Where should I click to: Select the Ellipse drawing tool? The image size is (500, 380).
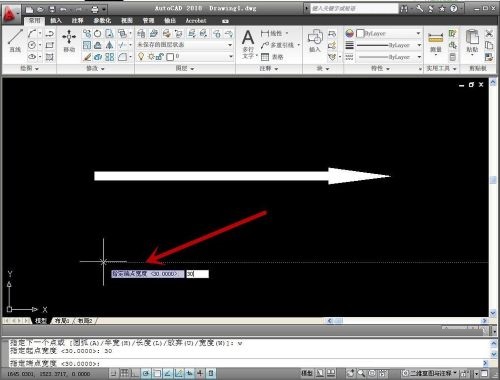point(32,57)
